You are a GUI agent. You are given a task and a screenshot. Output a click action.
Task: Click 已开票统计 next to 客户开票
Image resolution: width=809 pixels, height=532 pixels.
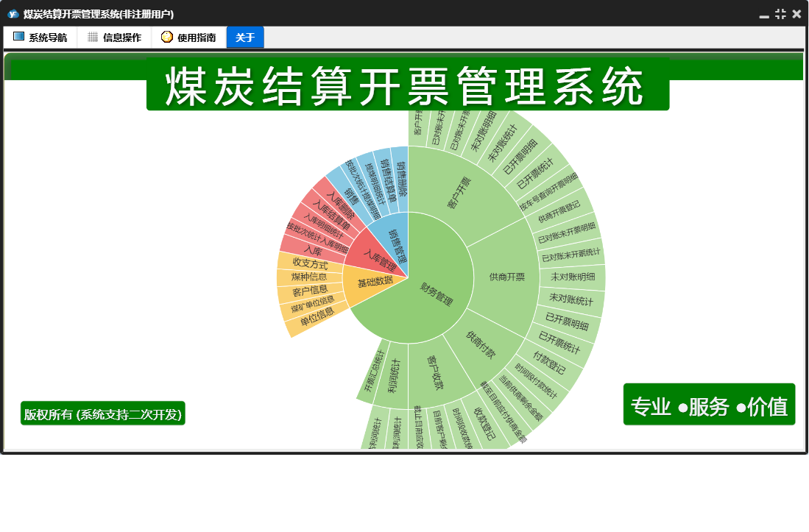(535, 173)
